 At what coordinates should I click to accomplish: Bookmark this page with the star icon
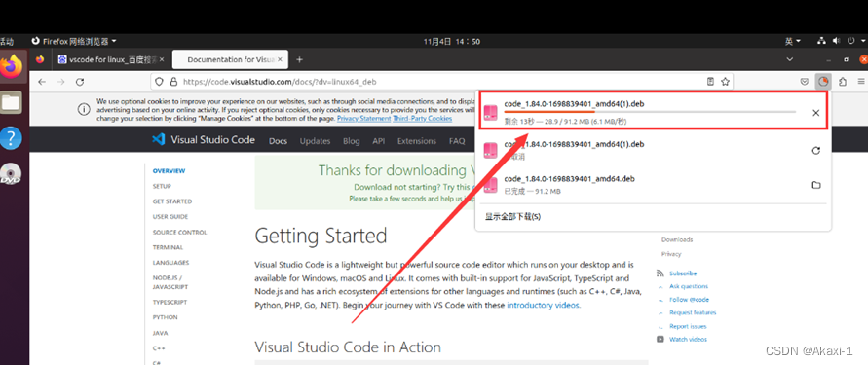pyautogui.click(x=725, y=82)
